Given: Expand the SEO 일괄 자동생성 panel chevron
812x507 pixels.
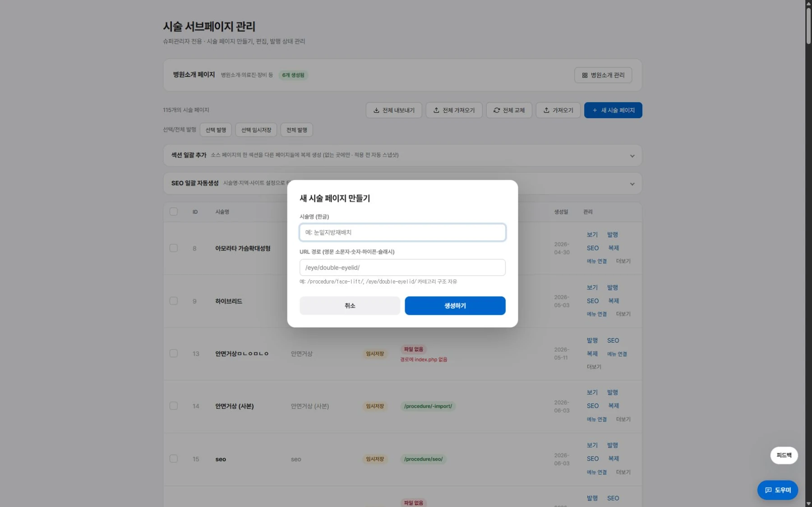Looking at the screenshot, I should point(632,184).
